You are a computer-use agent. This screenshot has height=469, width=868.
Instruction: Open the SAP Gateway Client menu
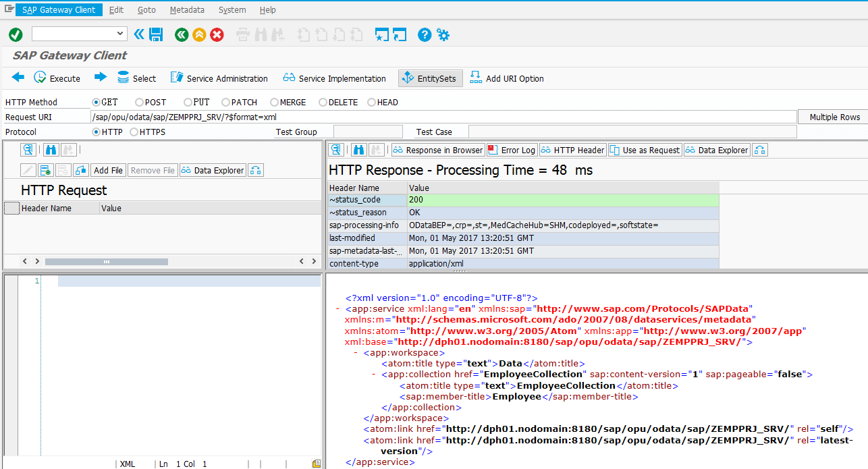pyautogui.click(x=59, y=10)
